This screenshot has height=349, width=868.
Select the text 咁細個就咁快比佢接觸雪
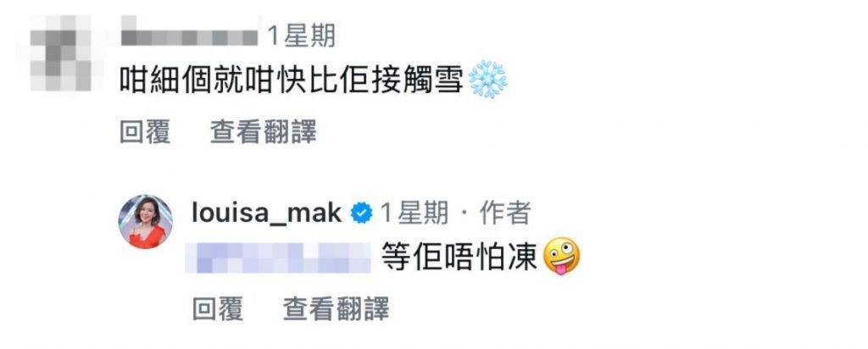coord(292,80)
